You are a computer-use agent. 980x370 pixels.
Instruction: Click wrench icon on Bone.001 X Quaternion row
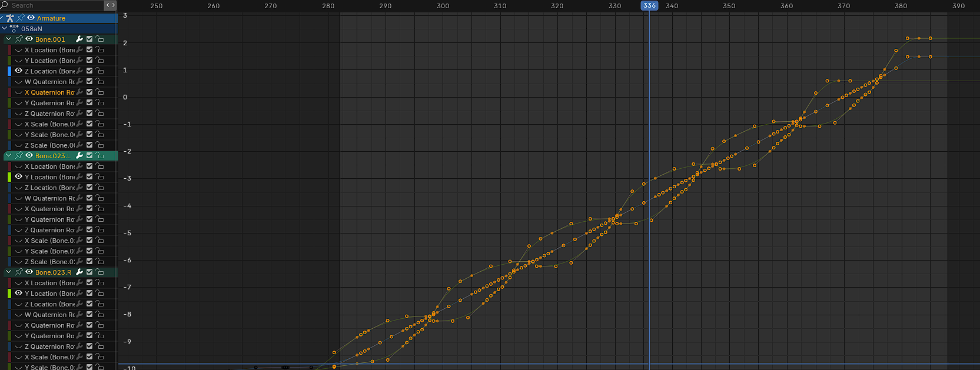click(x=79, y=92)
